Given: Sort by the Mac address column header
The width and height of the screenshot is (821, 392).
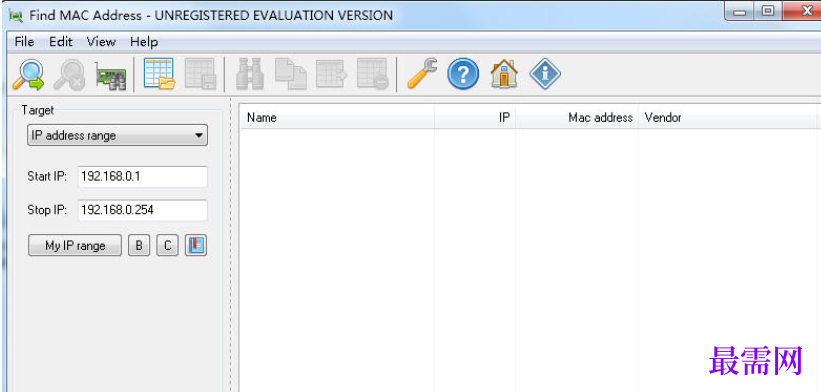Looking at the screenshot, I should [x=577, y=118].
